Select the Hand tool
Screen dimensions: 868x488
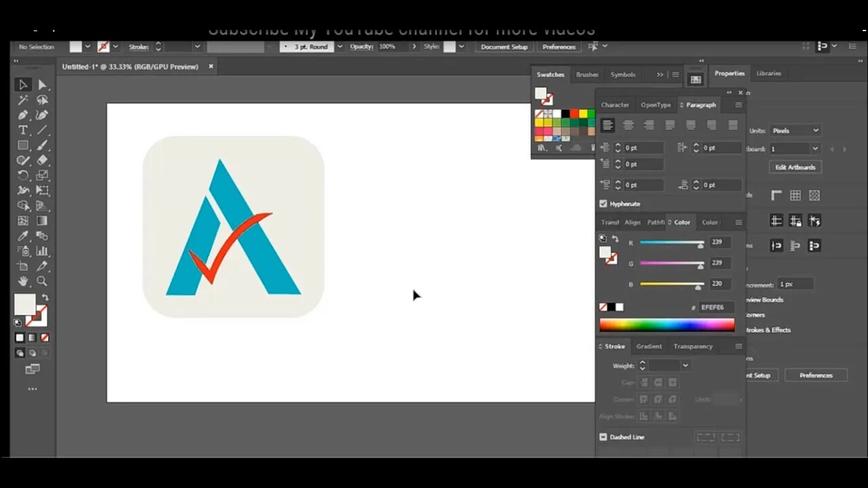22,281
